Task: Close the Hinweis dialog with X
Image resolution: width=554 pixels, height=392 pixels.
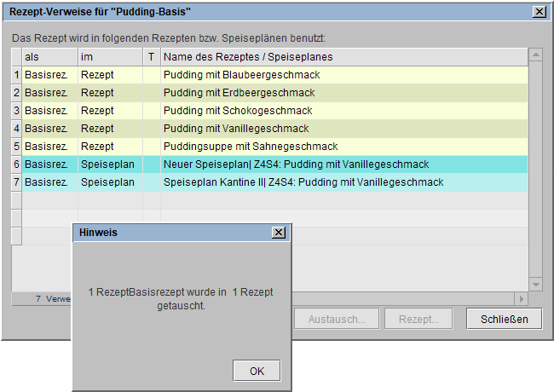Action: click(279, 232)
